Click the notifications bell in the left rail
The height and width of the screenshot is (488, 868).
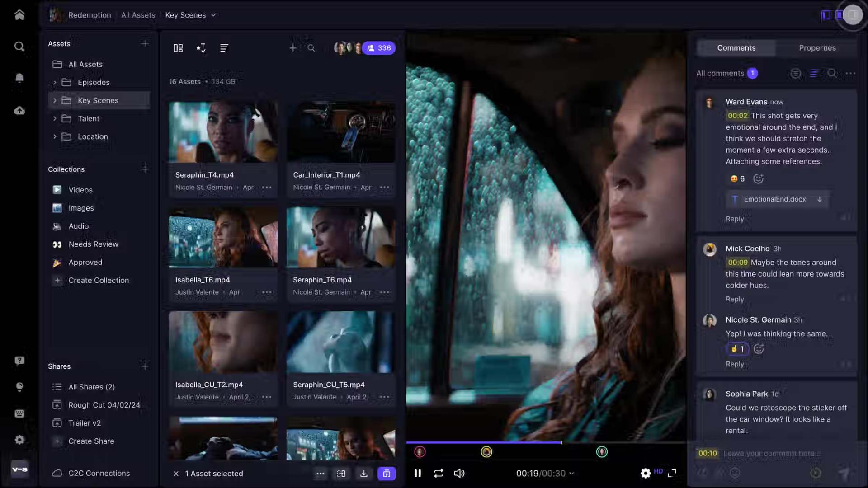(19, 78)
